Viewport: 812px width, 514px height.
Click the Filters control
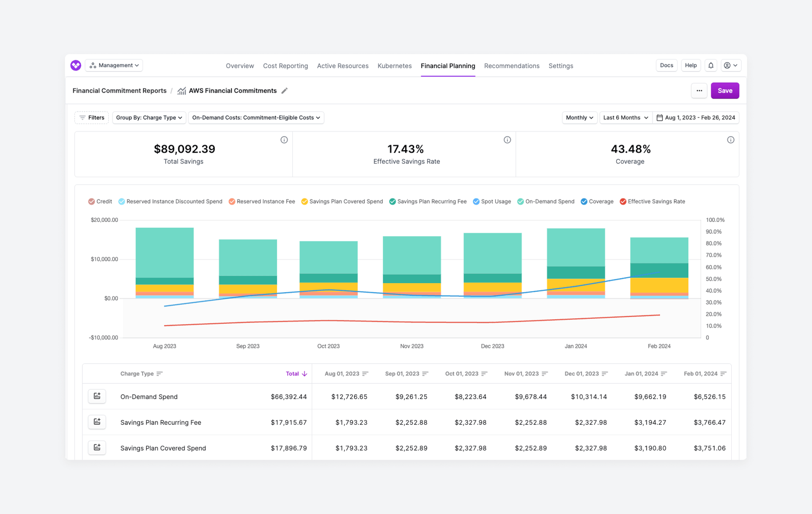point(91,118)
